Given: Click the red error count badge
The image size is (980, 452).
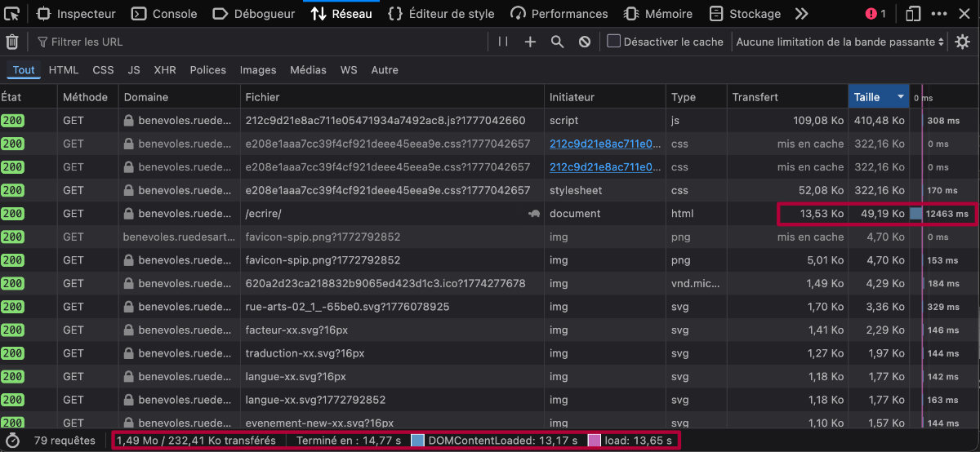Looking at the screenshot, I should [875, 14].
